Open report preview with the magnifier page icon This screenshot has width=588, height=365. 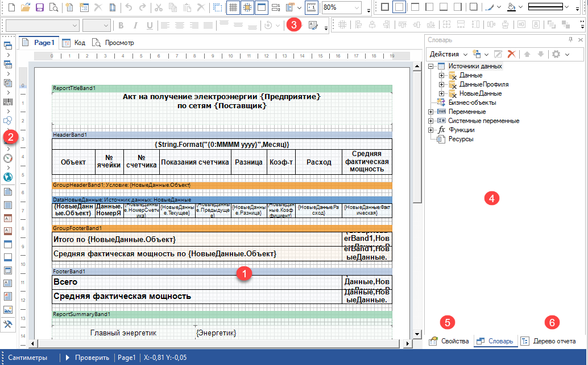click(x=53, y=7)
